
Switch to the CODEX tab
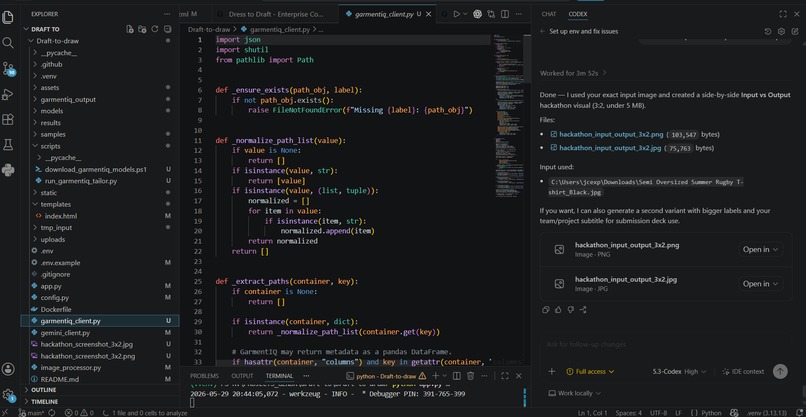click(x=578, y=14)
